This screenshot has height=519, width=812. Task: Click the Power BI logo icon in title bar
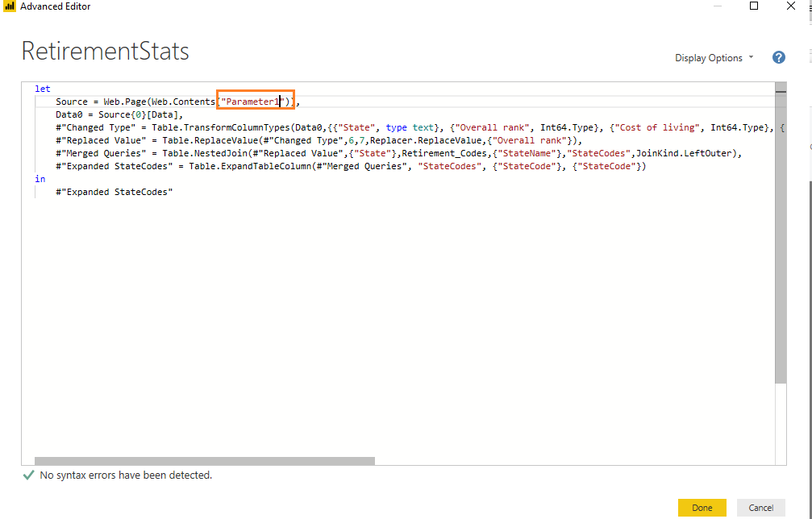10,6
